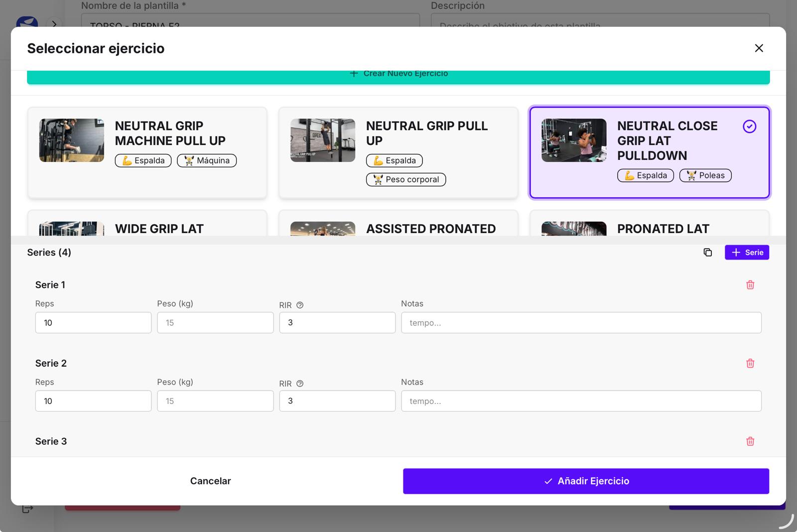Close the Seleccionar ejercicio dialog

pyautogui.click(x=759, y=48)
